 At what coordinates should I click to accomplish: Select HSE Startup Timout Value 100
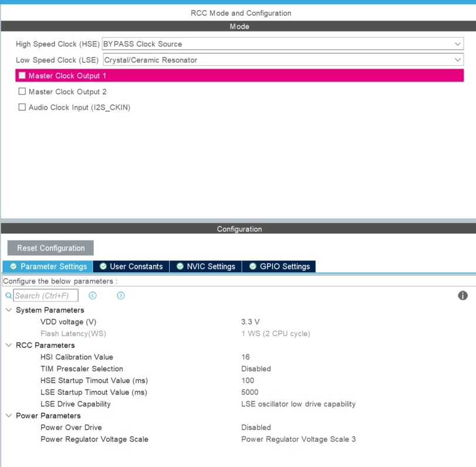(x=248, y=381)
